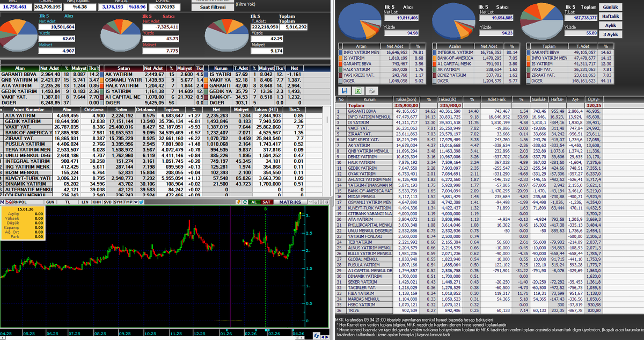Click the red SAT sell button
This screenshot has width=644, height=340.
[266, 202]
